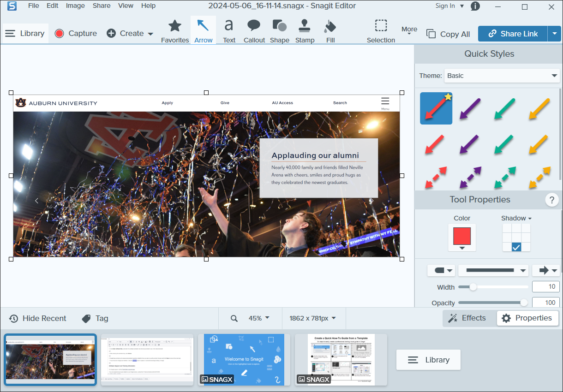Click the Tool Properties help icon
The height and width of the screenshot is (392, 563).
point(552,200)
